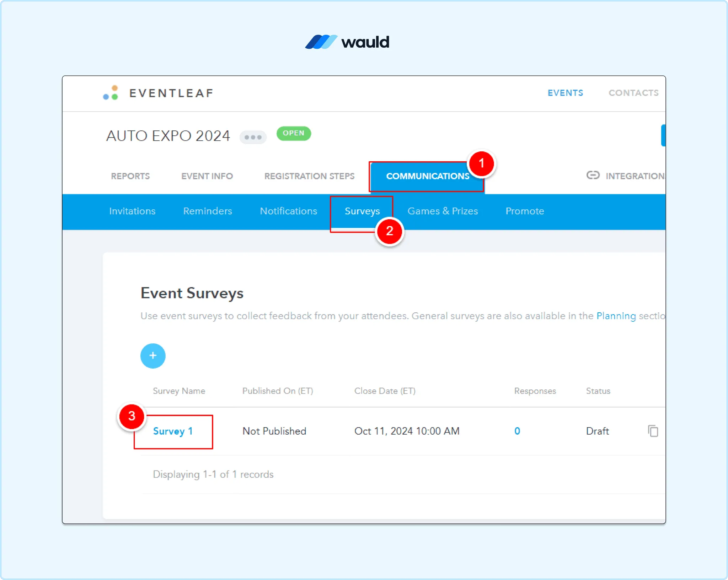Open the REGISTRATION STEPS tab
Screen dimensions: 728x580
point(309,176)
